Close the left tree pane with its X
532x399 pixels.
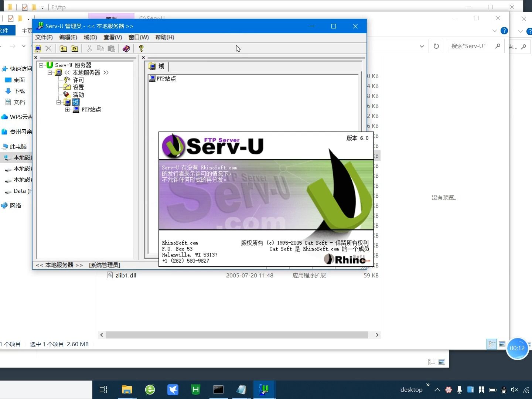point(36,57)
